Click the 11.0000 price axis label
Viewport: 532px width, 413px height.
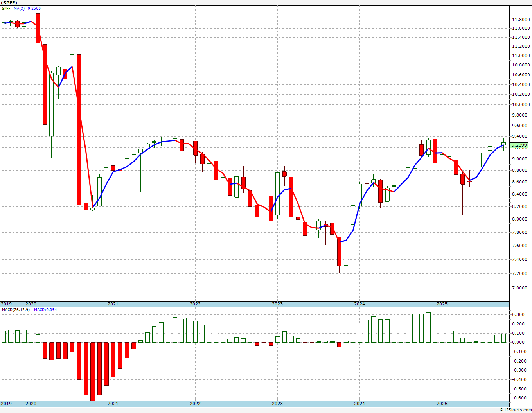[x=521, y=56]
